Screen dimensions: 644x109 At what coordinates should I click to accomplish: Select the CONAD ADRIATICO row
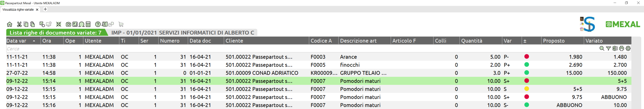point(262,73)
